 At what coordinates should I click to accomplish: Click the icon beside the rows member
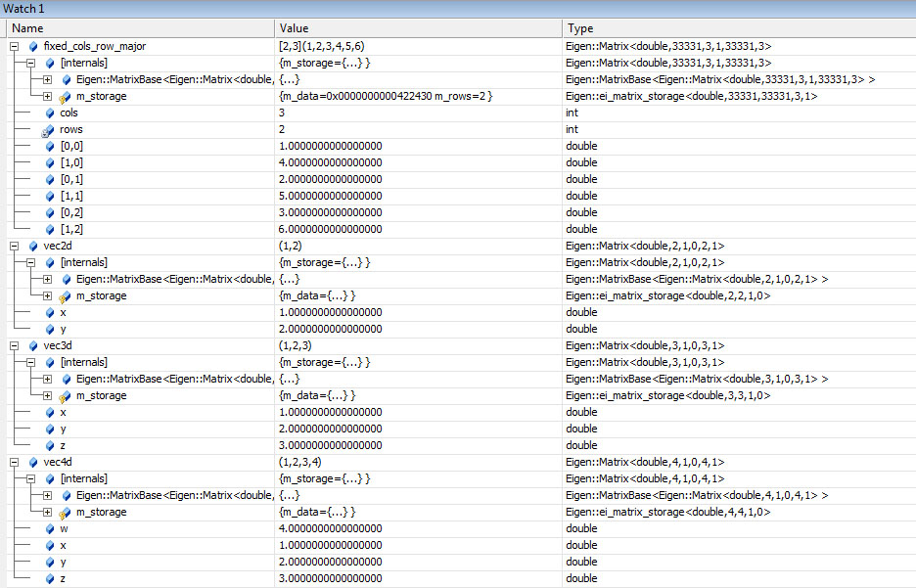49,129
